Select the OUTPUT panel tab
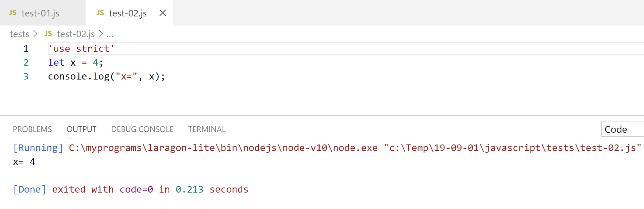The height and width of the screenshot is (209, 644). 81,129
